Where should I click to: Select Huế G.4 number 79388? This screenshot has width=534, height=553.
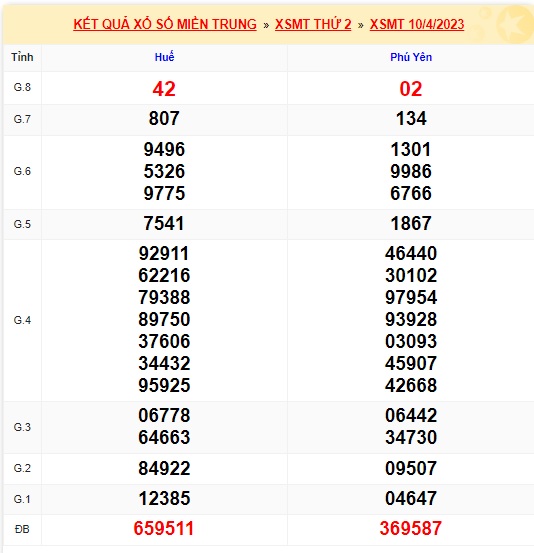tap(164, 297)
